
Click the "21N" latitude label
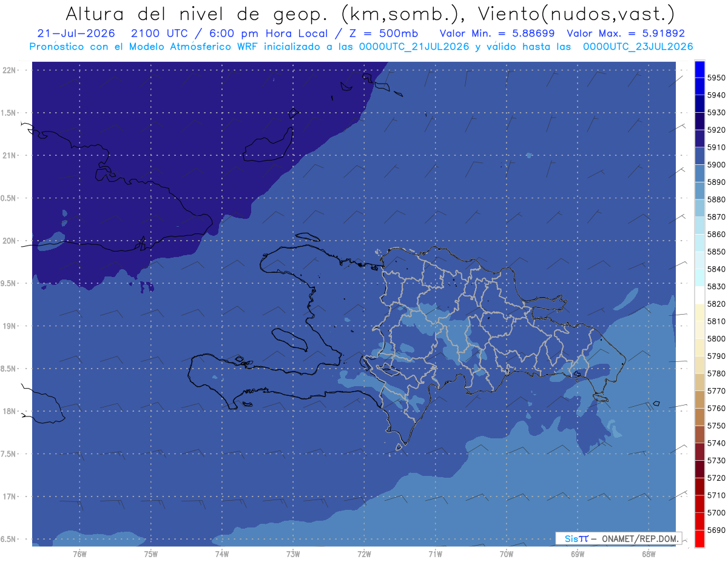10,155
